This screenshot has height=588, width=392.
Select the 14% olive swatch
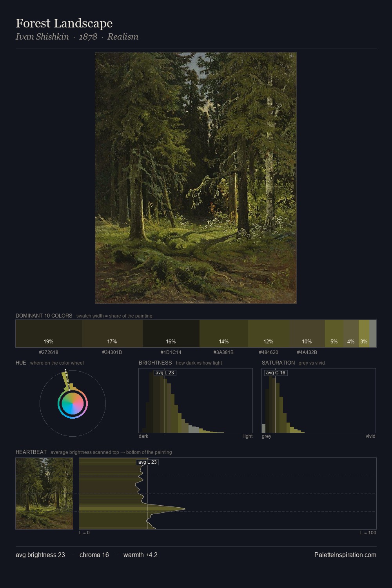(x=224, y=334)
